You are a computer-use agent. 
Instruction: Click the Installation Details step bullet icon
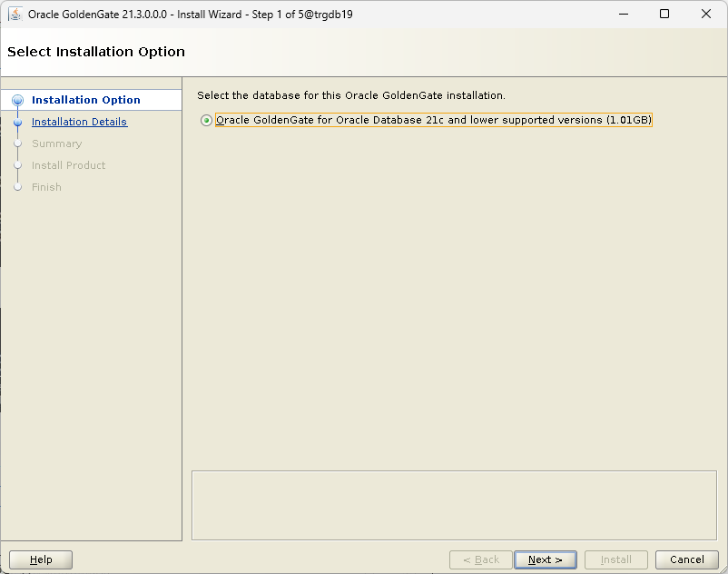coord(17,122)
